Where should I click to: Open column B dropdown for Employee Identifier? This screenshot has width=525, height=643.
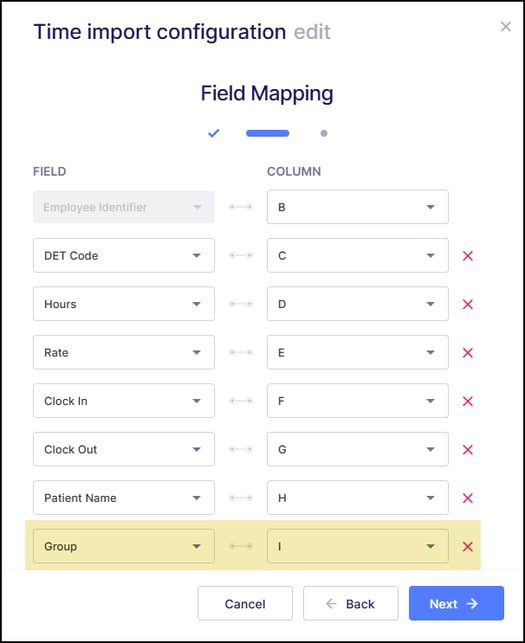tap(358, 207)
